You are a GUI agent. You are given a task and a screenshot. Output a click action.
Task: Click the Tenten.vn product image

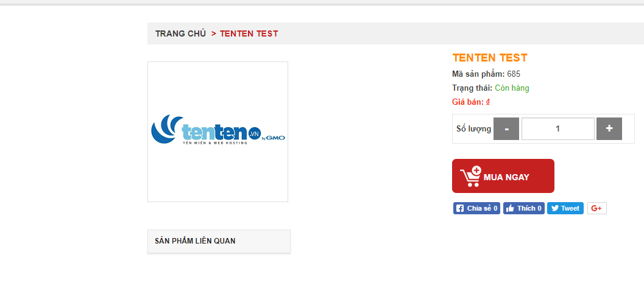coord(218,131)
